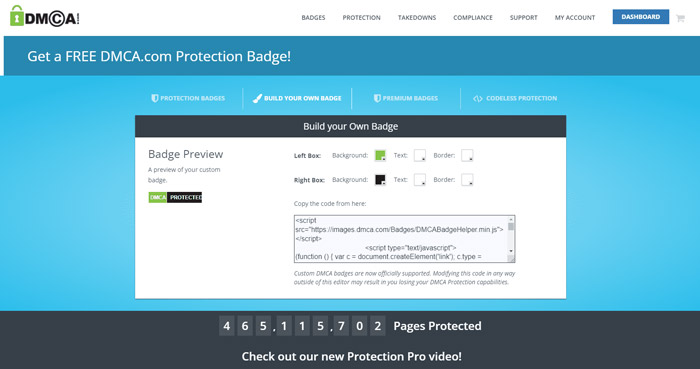Image resolution: width=700 pixels, height=369 pixels.
Task: Open Left Box border color picker
Action: coord(467,155)
